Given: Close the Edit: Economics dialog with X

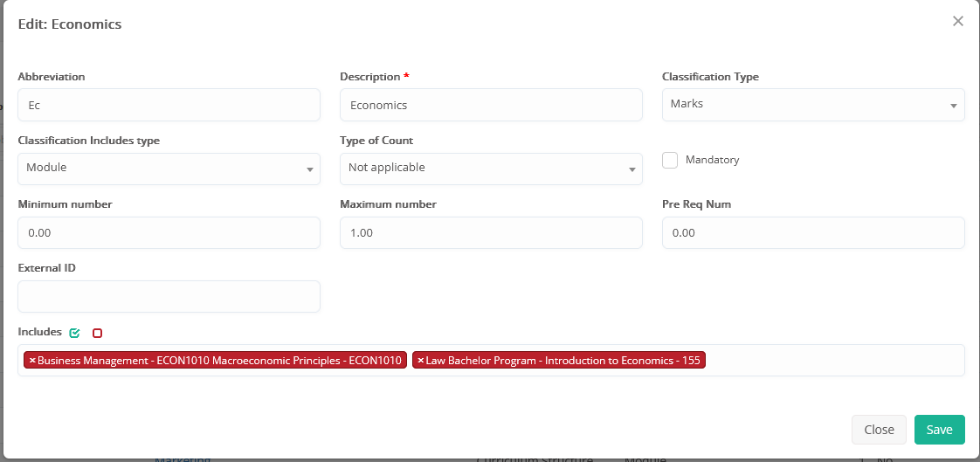Looking at the screenshot, I should (957, 21).
